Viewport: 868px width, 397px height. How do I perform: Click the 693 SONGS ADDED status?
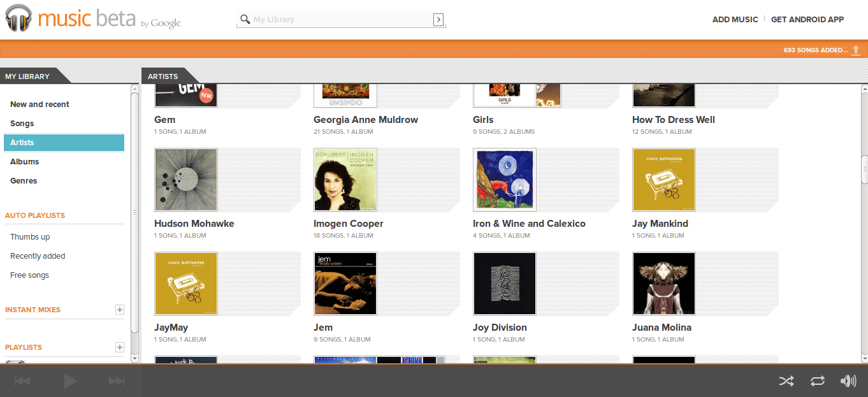[816, 50]
